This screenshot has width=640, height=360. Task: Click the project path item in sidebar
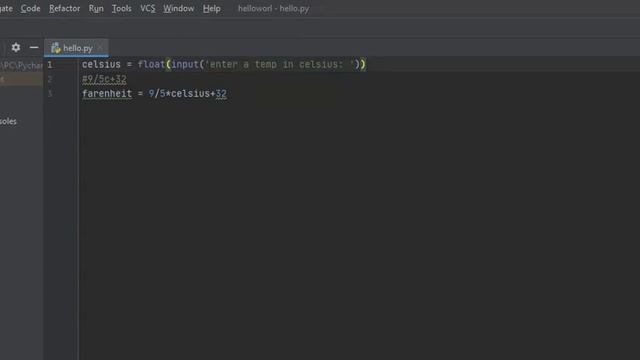click(21, 65)
